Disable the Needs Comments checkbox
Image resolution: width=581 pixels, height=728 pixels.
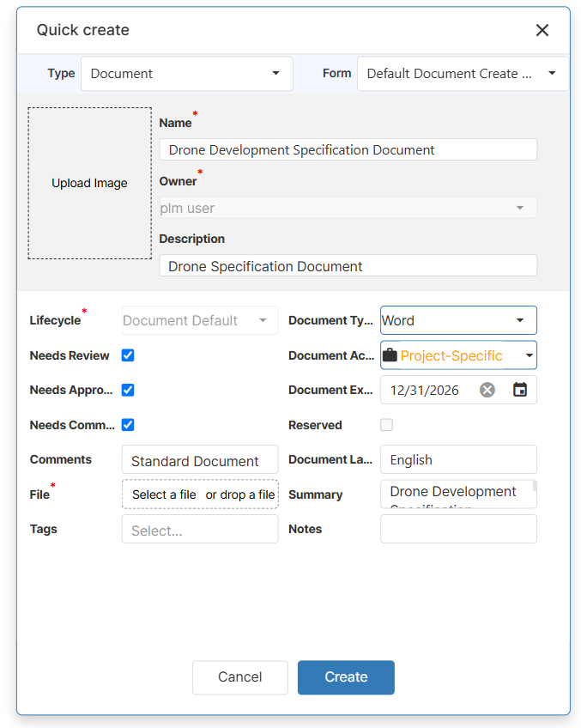pos(128,425)
